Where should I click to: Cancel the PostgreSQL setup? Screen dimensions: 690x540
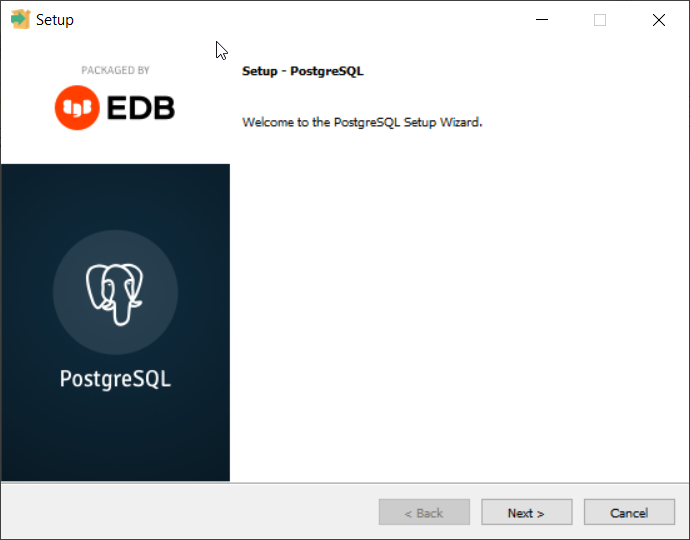[629, 513]
